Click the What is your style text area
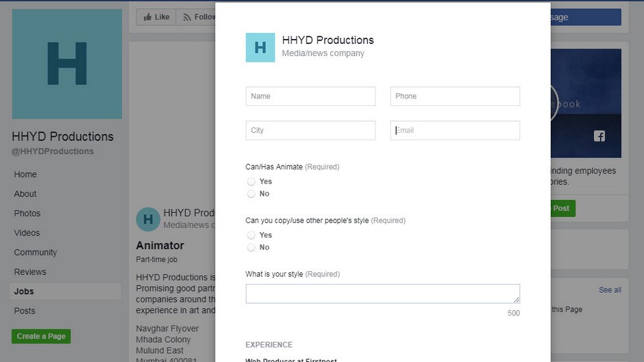Viewport: 644px width, 362px height. tap(382, 294)
